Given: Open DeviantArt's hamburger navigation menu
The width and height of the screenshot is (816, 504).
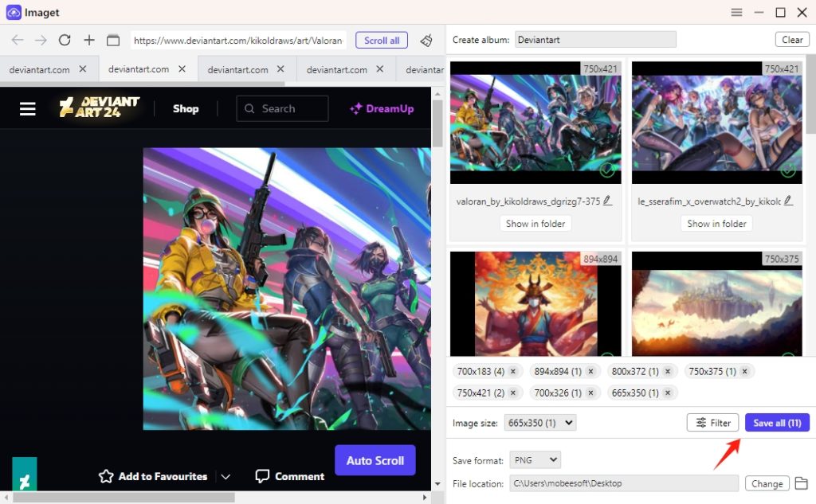Looking at the screenshot, I should pyautogui.click(x=27, y=108).
